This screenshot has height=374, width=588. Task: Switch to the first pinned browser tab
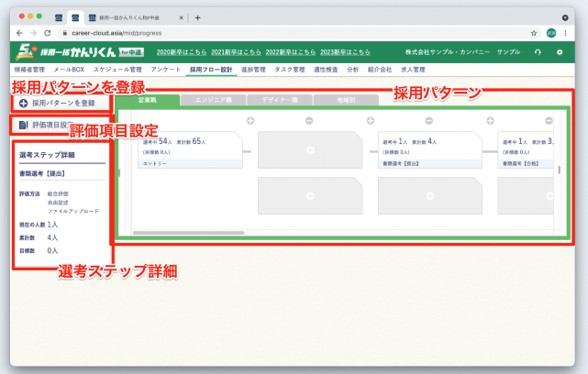(x=59, y=17)
